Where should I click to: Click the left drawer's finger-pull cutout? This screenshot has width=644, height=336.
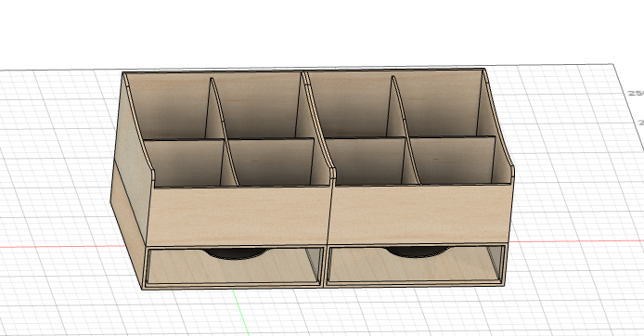236,253
